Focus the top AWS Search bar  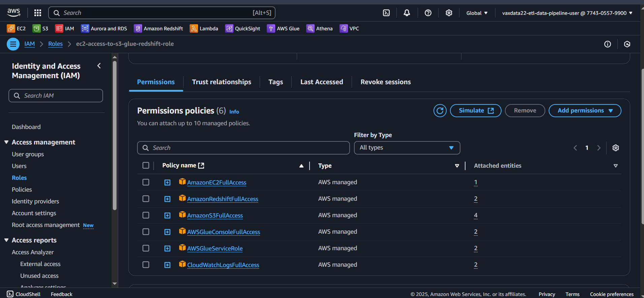[x=162, y=13]
